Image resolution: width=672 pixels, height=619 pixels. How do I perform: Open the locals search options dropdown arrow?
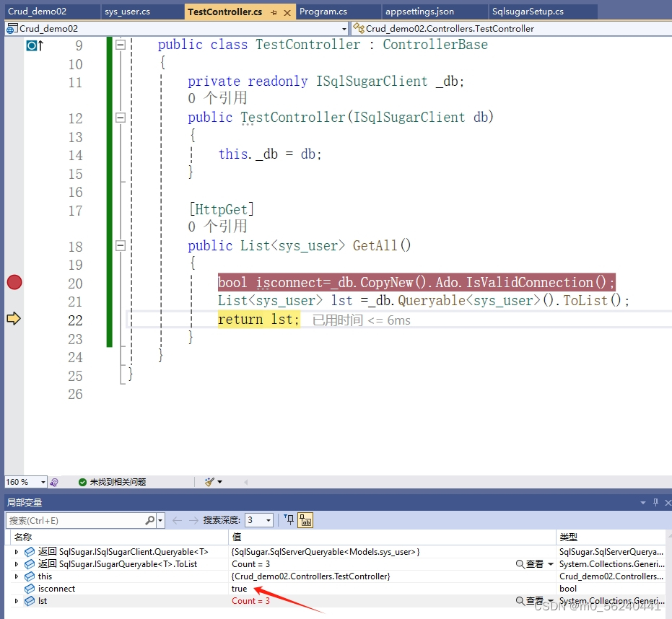[160, 521]
